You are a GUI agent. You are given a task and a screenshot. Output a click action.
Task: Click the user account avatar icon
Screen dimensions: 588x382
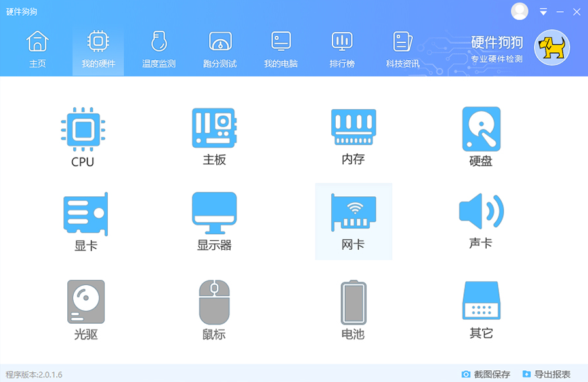(520, 11)
